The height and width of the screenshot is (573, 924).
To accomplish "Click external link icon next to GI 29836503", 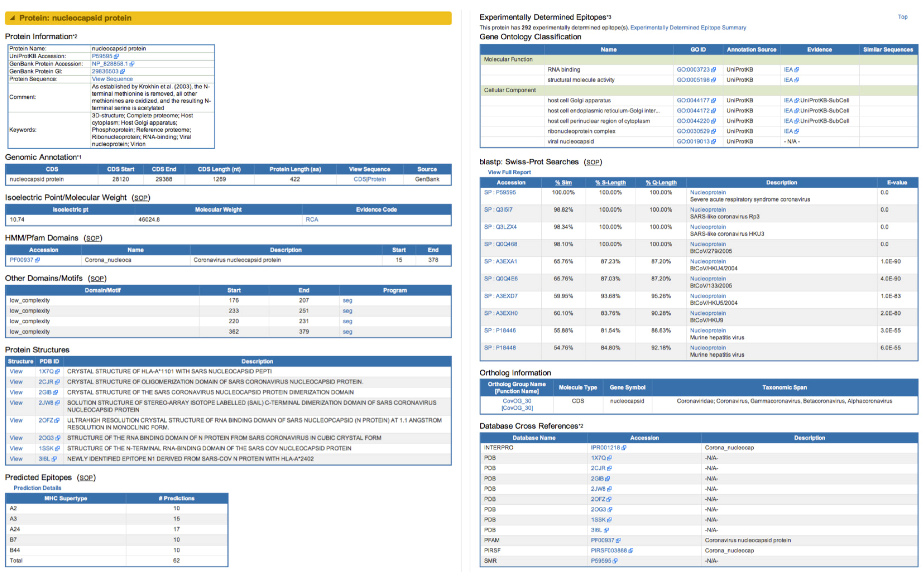I will pyautogui.click(x=123, y=71).
